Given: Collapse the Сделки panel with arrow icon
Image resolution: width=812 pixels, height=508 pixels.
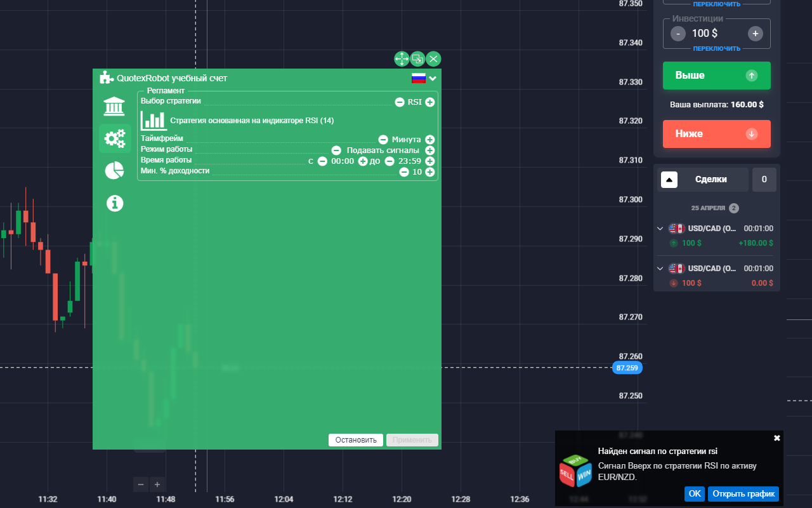Looking at the screenshot, I should pyautogui.click(x=669, y=180).
